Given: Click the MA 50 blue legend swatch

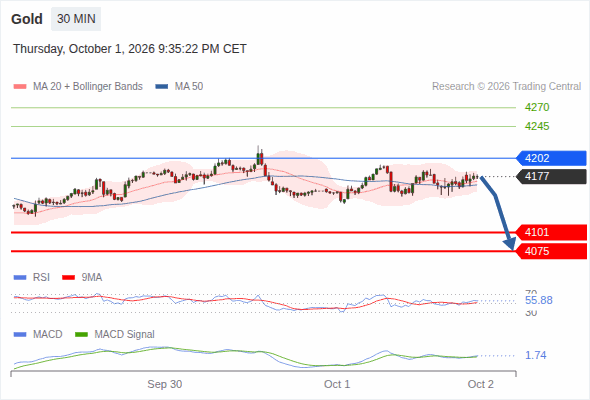Looking at the screenshot, I should [162, 87].
